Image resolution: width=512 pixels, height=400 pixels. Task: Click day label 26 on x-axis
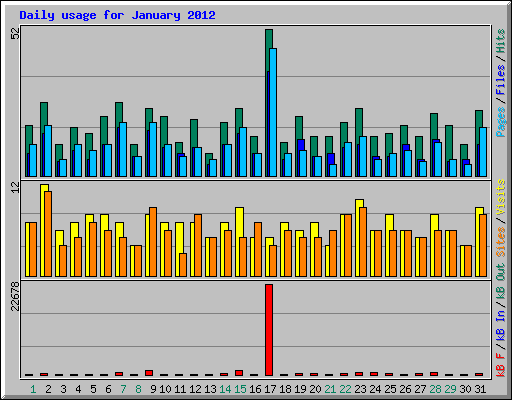[405, 389]
